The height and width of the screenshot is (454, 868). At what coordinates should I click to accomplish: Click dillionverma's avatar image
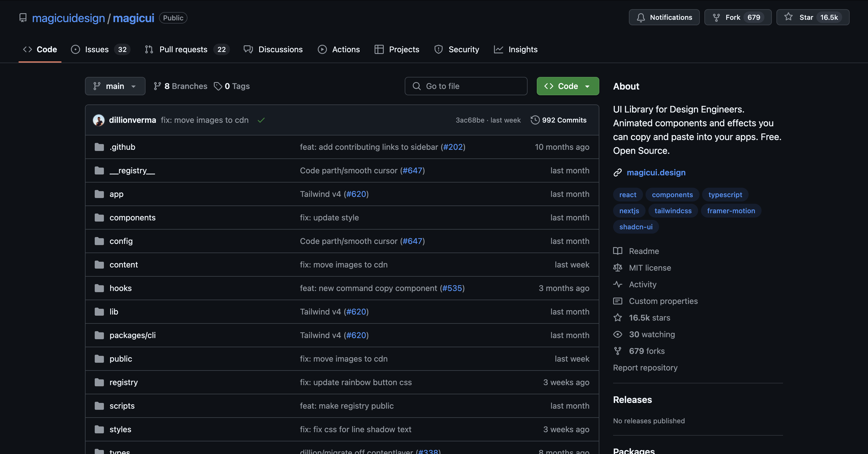98,120
